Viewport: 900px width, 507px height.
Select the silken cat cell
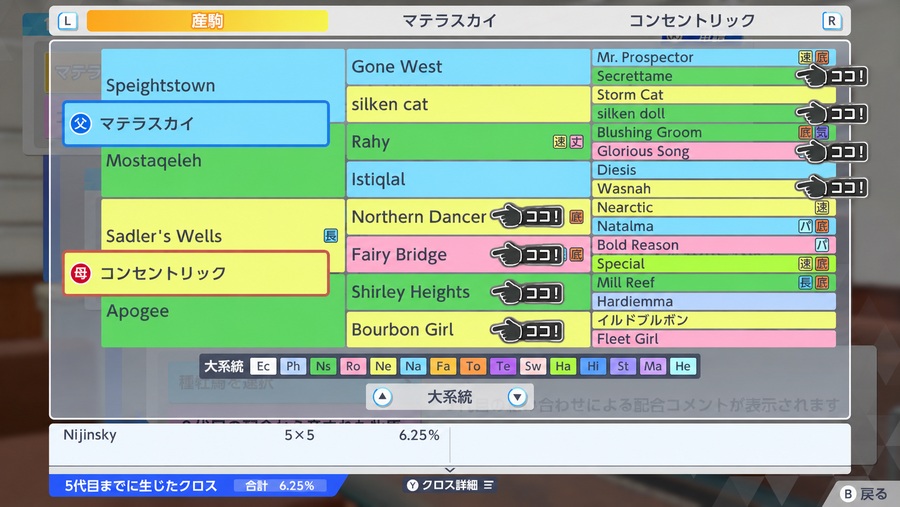tap(468, 105)
